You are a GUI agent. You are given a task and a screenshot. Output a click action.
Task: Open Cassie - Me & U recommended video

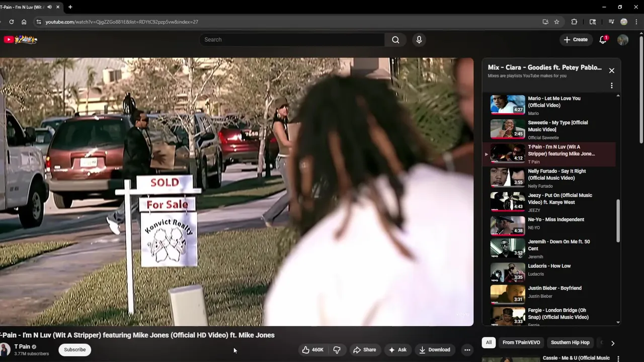[576, 358]
